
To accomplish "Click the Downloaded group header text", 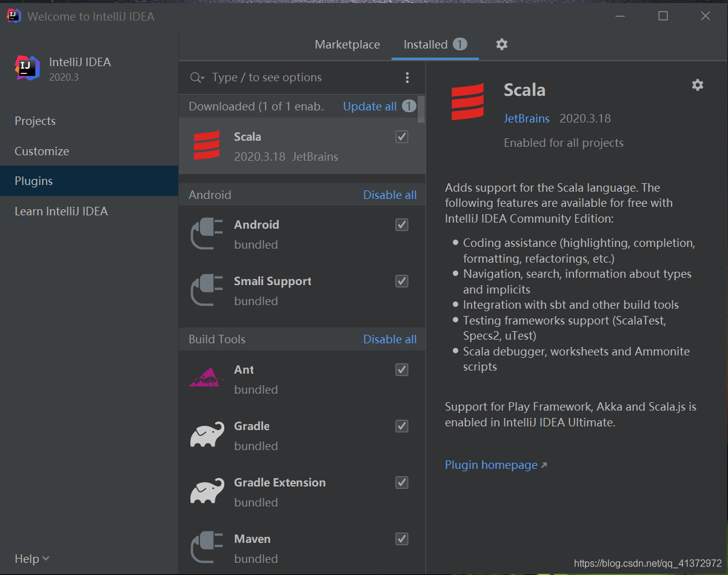I will tap(257, 106).
